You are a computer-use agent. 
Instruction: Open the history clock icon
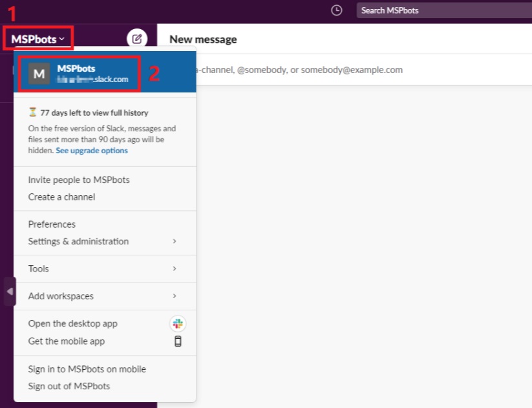(336, 10)
